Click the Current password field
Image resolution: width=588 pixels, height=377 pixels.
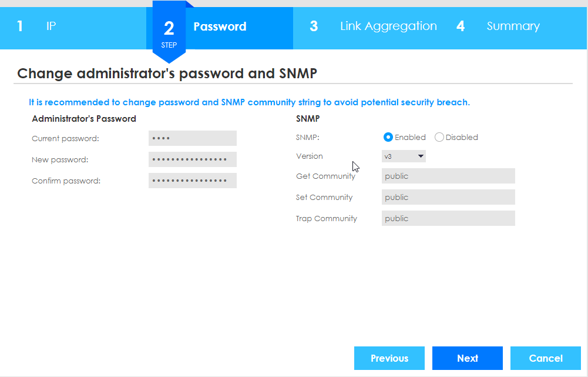click(193, 138)
